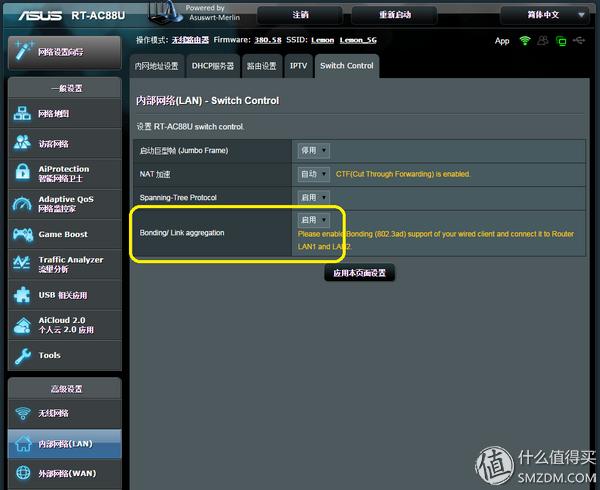Click the Tools wrench icon
Viewport: 600px width, 490px height.
[x=23, y=356]
